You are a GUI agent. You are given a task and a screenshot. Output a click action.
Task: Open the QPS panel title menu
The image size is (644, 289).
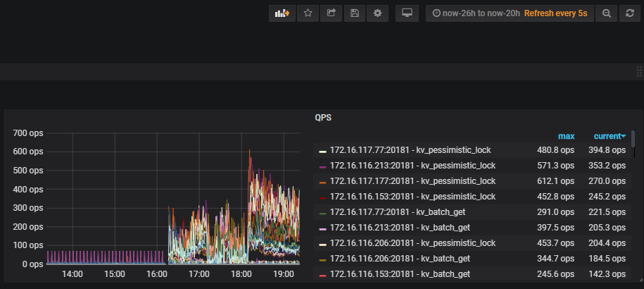tap(323, 118)
